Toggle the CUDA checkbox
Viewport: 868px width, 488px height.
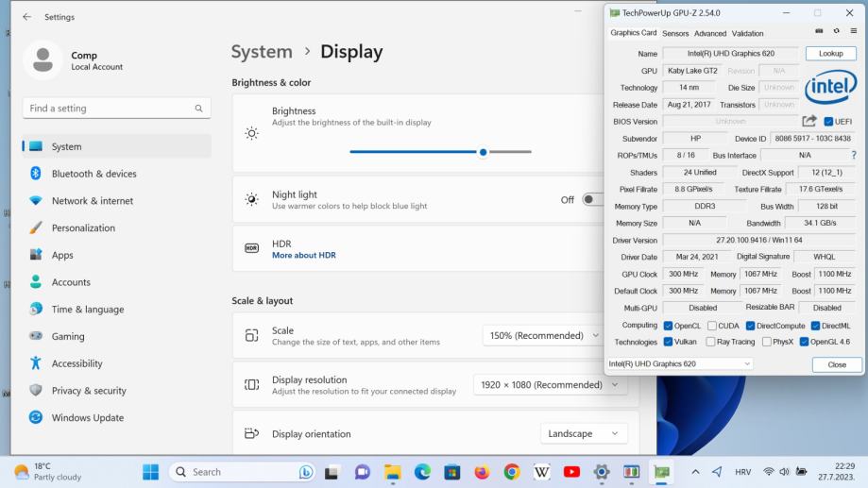point(712,326)
